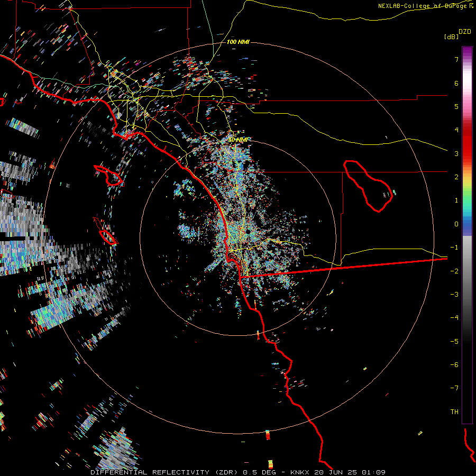The image size is (476, 476).
Task: Click the TH threshold label
Action: [x=454, y=412]
